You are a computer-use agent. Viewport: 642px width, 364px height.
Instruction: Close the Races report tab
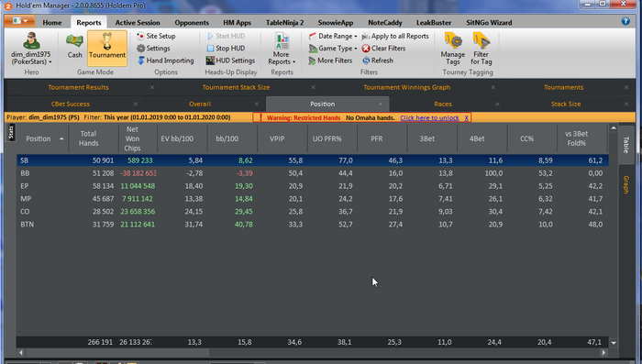point(497,104)
